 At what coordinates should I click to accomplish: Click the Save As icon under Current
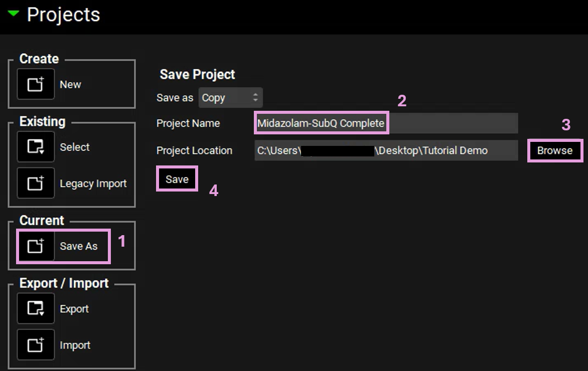(x=36, y=246)
